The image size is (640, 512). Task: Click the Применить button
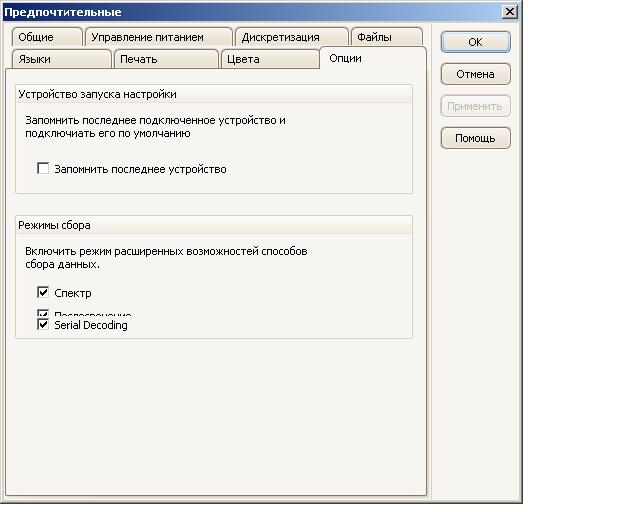475,106
